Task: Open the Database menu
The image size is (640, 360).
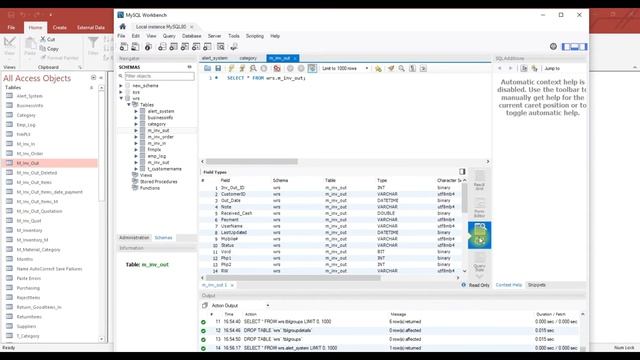Action: [x=191, y=36]
